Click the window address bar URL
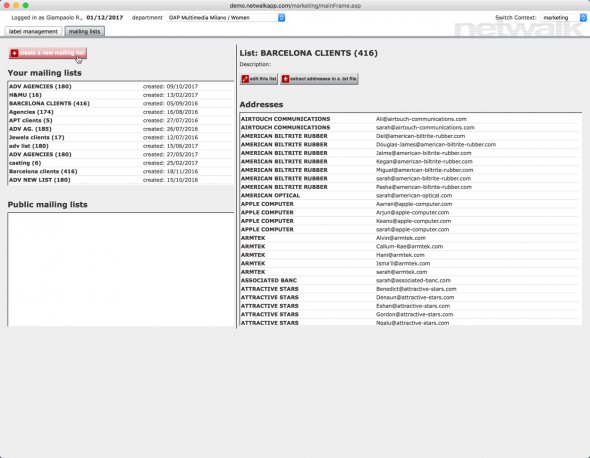This screenshot has height=458, width=590. pos(295,6)
